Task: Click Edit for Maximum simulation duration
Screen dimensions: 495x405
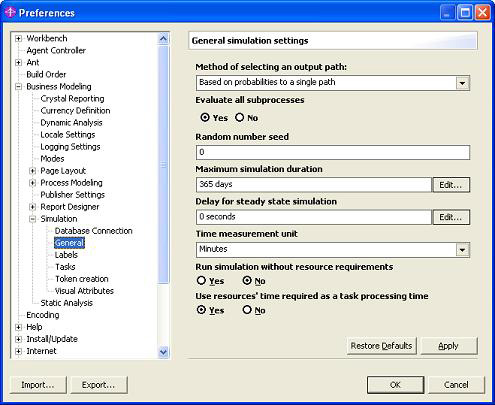Action: (451, 185)
